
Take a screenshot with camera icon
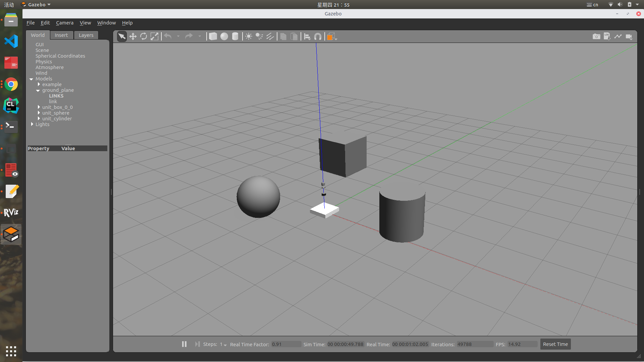pos(596,37)
